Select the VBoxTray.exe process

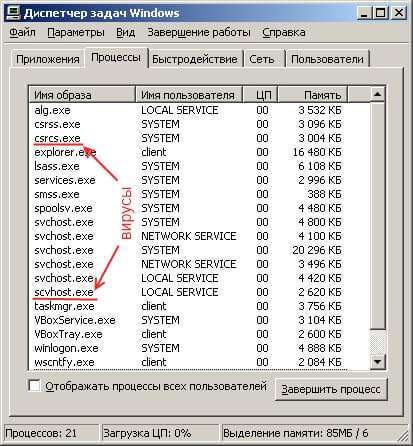click(188, 334)
